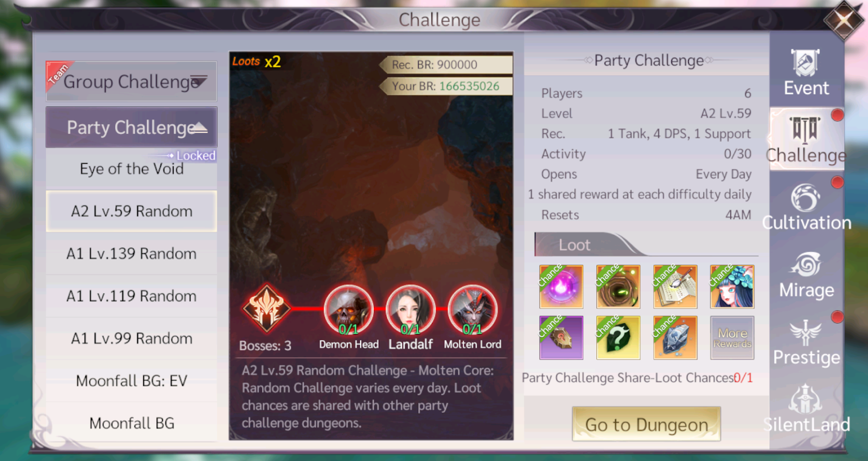This screenshot has height=461, width=868.
Task: Click the Go to Dungeon button
Action: tap(646, 424)
